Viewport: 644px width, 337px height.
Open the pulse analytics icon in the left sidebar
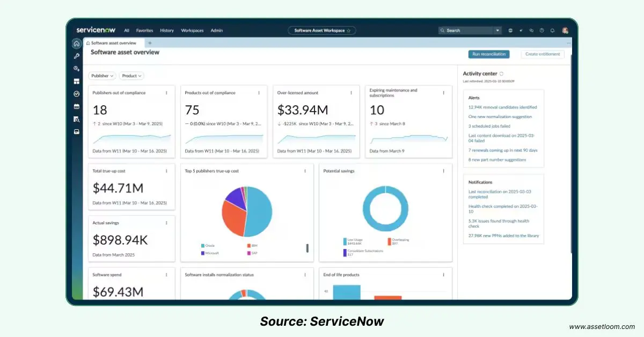coord(77,94)
